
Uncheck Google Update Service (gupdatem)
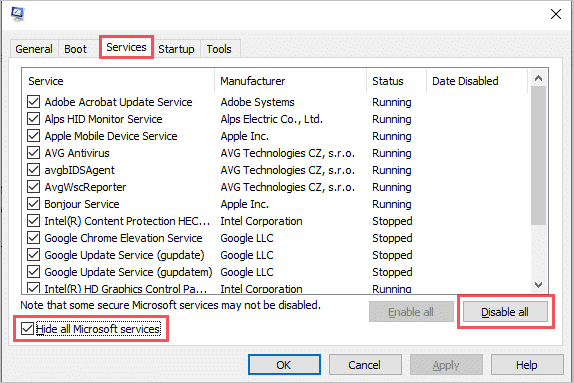(x=33, y=272)
